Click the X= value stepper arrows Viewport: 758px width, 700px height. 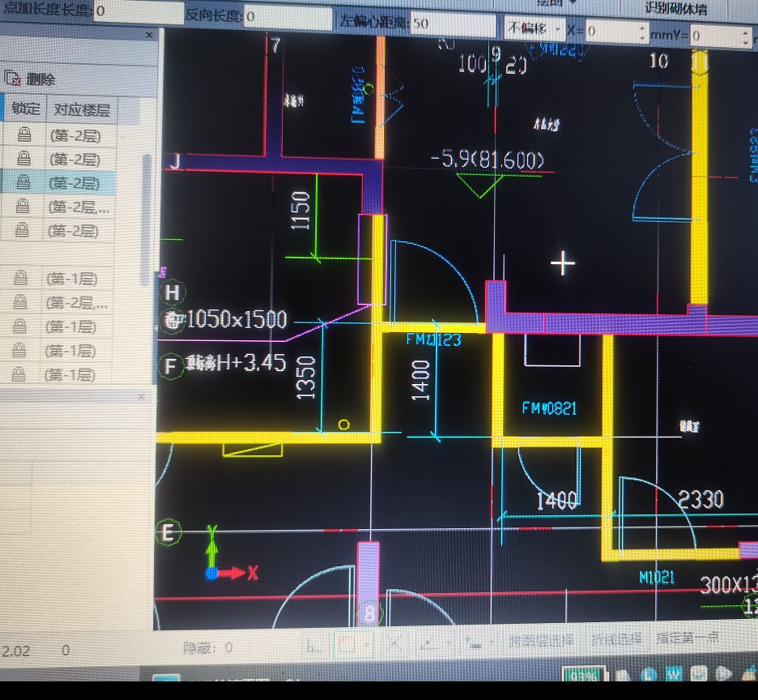pos(642,33)
